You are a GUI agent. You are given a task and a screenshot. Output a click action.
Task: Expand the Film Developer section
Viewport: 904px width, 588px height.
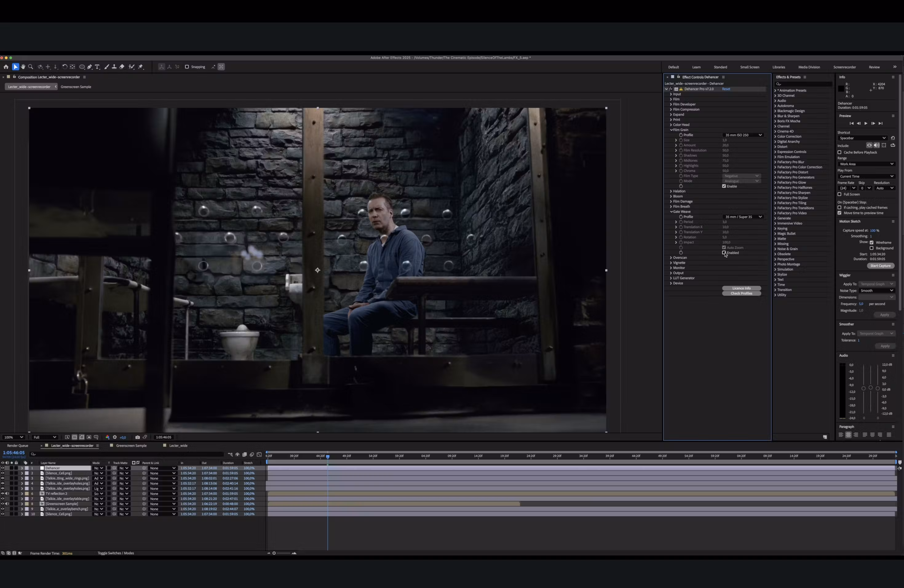(671, 104)
